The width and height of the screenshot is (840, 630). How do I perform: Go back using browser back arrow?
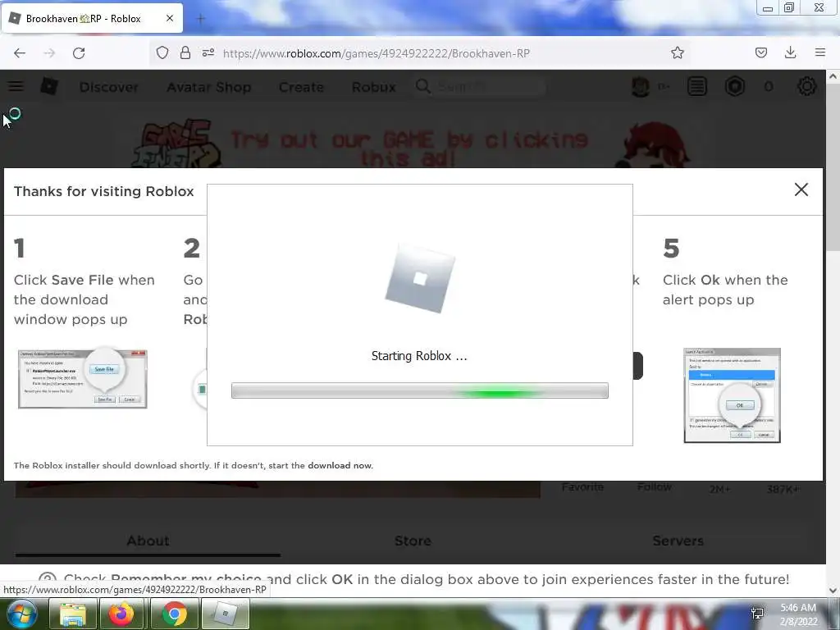pos(20,53)
